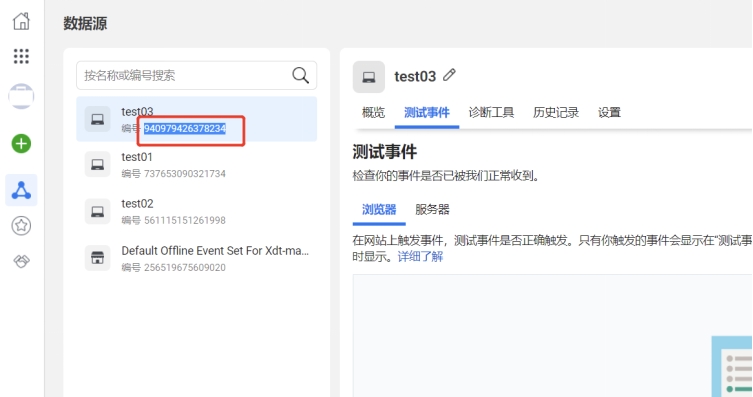
Task: Click the ID 737653090321734
Action: [185, 174]
